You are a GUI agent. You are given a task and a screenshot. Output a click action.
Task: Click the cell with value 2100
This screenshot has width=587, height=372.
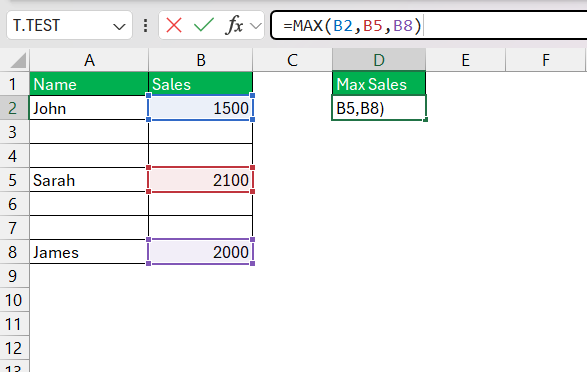[x=201, y=180]
